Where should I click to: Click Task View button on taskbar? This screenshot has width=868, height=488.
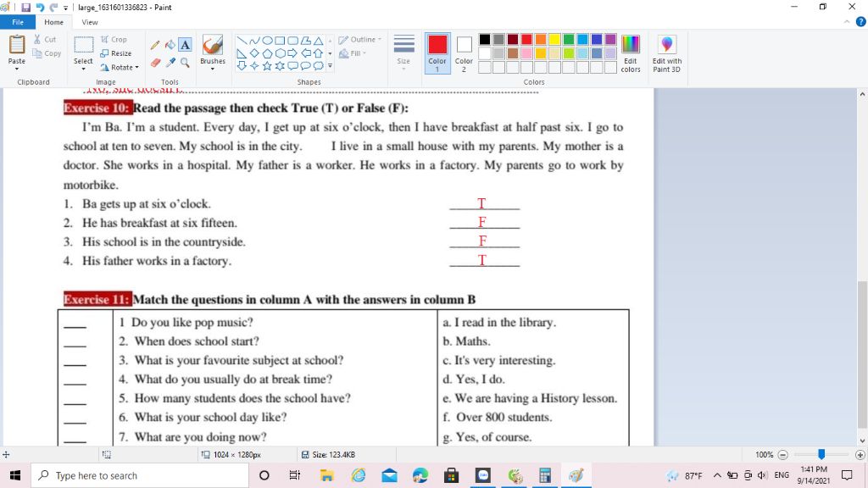[x=294, y=475]
